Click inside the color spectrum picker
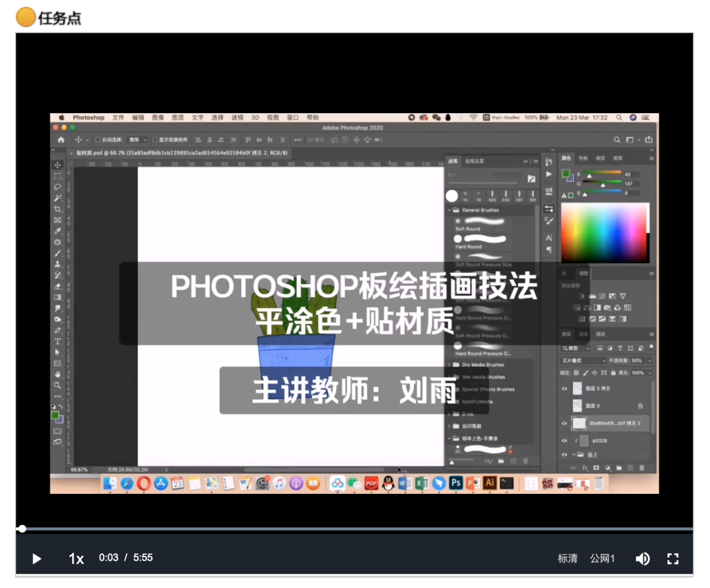Image resolution: width=710 pixels, height=588 pixels. click(x=605, y=232)
